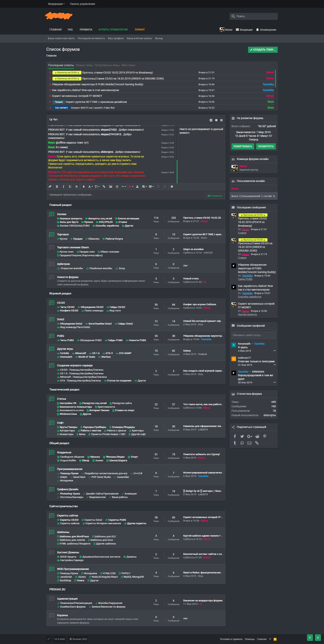Toggle underline formatting in chat toolbar
The width and height of the screenshot is (324, 644).
70,187
